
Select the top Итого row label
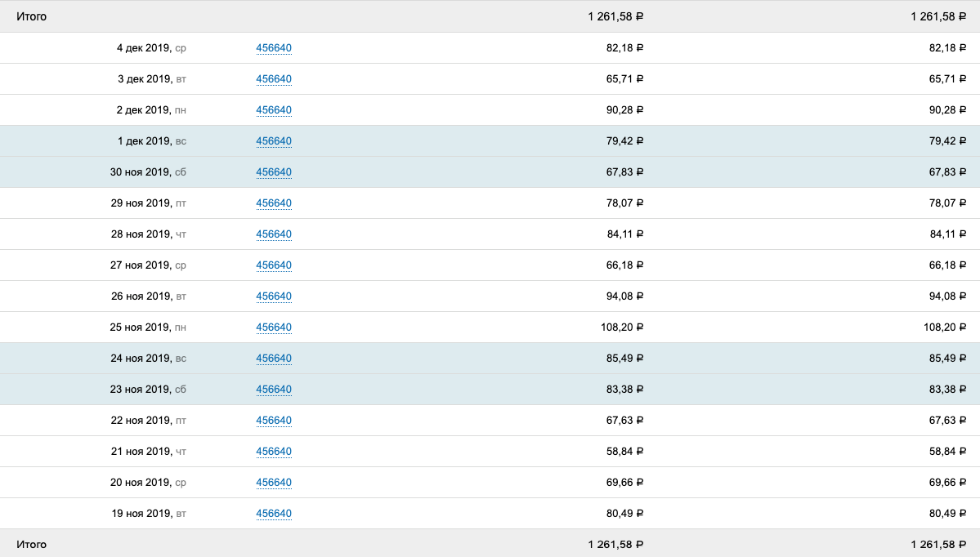point(31,17)
